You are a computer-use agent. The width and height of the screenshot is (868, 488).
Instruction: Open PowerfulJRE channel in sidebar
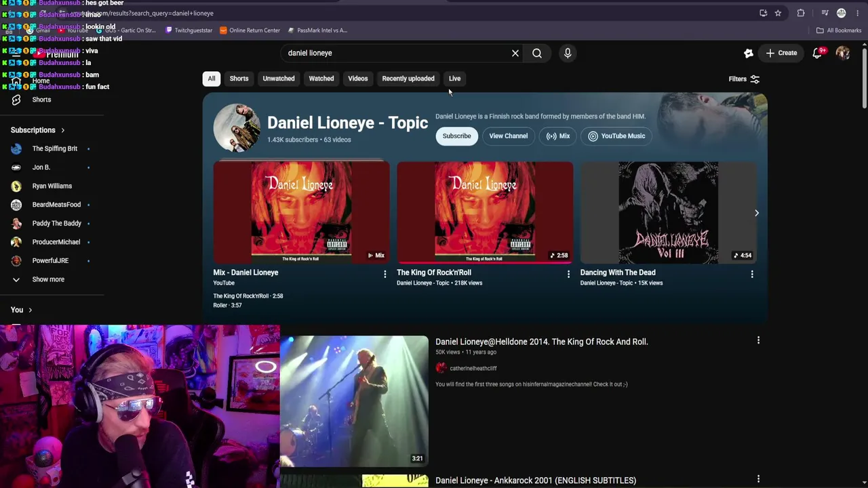52,260
